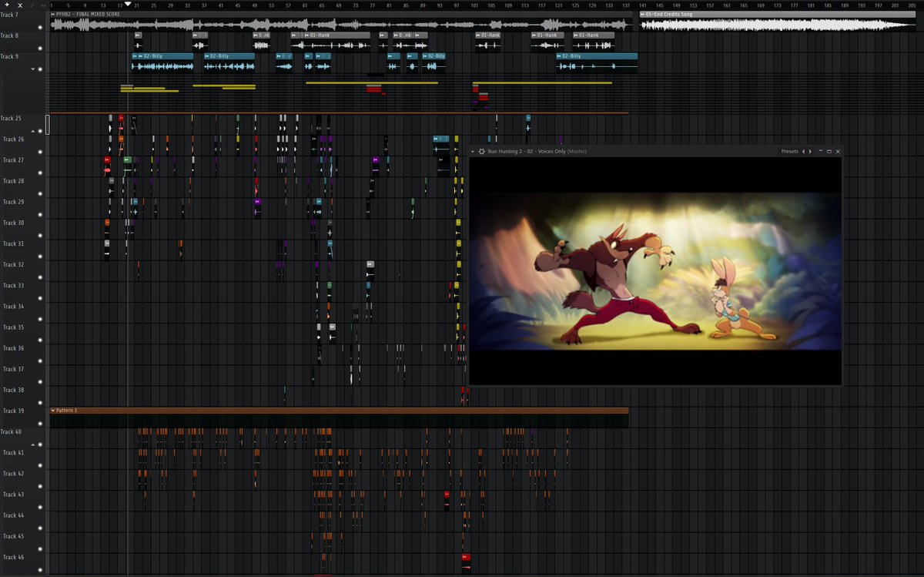924x577 pixels.
Task: Click the Track 38 label
Action: [13, 390]
